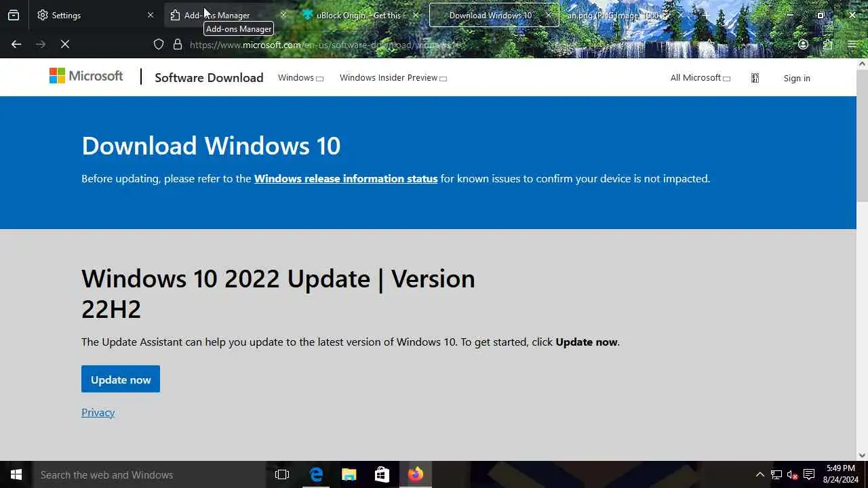Click the vertical scrollbar thumb
Image resolution: width=868 pixels, height=488 pixels.
862,136
